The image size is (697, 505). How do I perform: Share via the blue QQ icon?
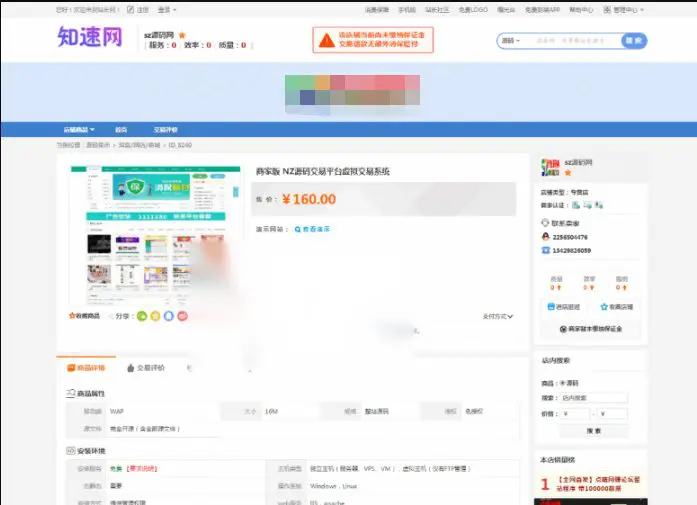pos(168,316)
